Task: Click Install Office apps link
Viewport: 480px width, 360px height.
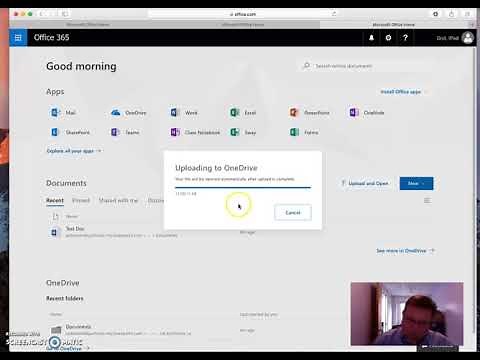Action: [401, 92]
